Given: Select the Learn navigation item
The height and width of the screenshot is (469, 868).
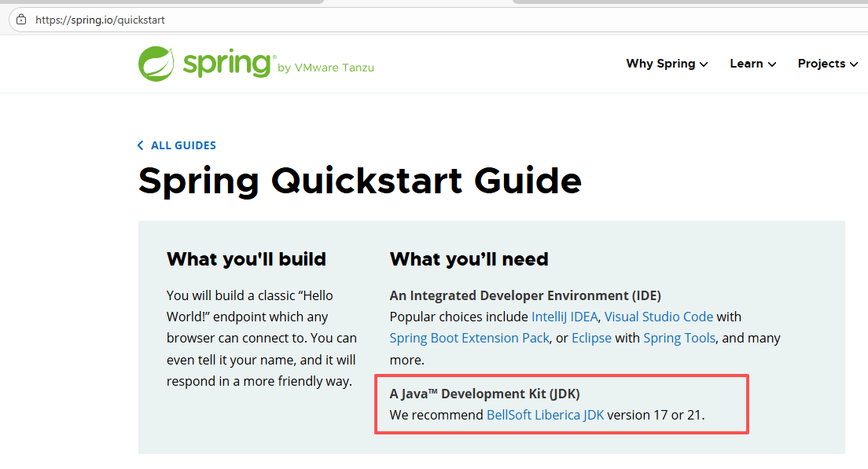Looking at the screenshot, I should tap(745, 64).
